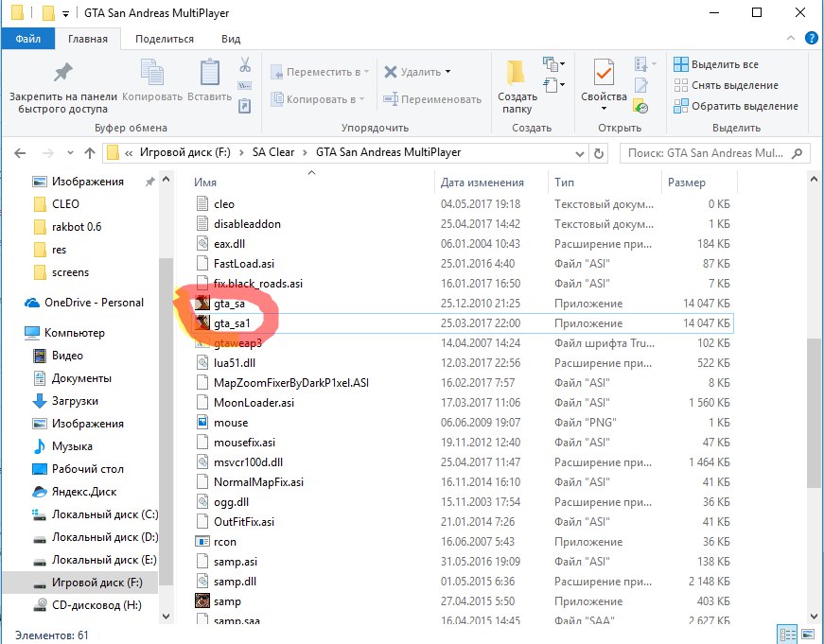Select the eax.dll file

point(463,244)
